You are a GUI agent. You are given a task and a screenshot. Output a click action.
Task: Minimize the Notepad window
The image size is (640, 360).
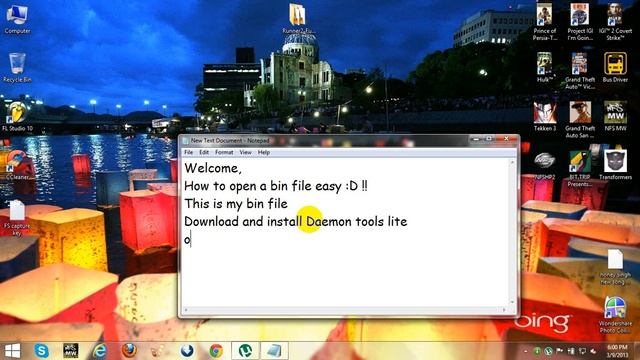click(x=476, y=139)
